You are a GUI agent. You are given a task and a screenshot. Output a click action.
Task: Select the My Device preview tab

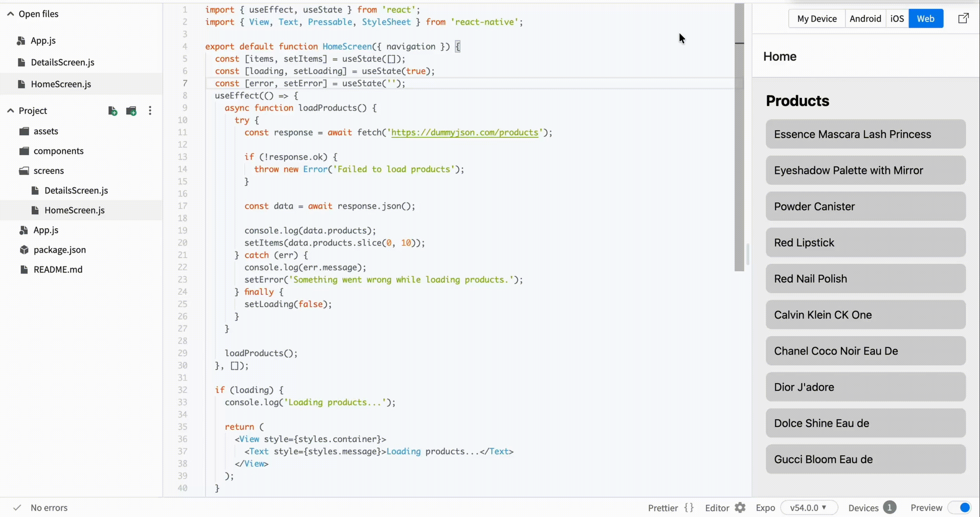(x=817, y=19)
